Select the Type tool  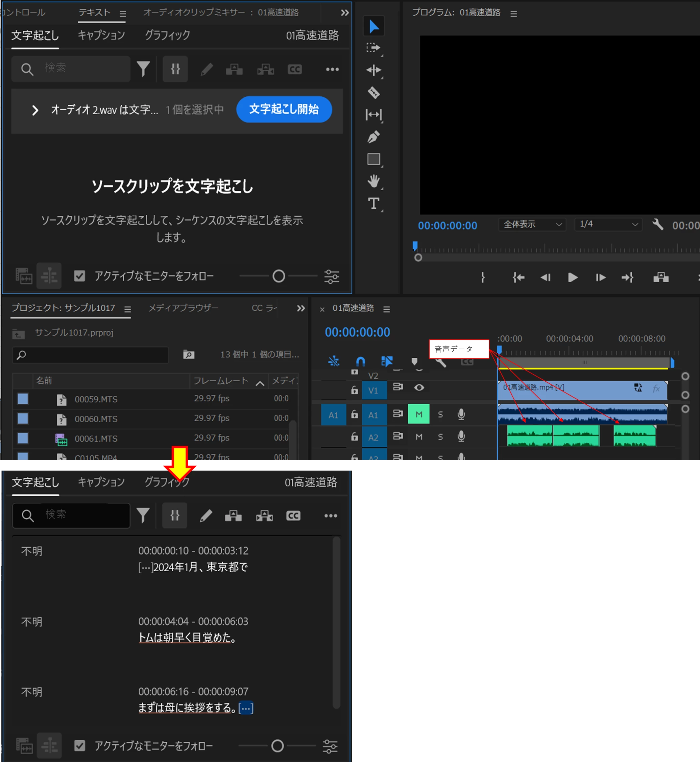(x=373, y=204)
